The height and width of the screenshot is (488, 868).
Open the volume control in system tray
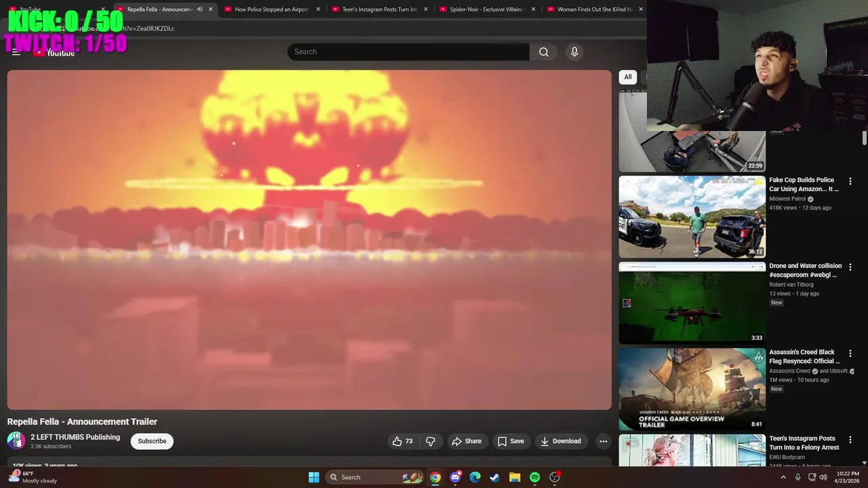[x=823, y=477]
